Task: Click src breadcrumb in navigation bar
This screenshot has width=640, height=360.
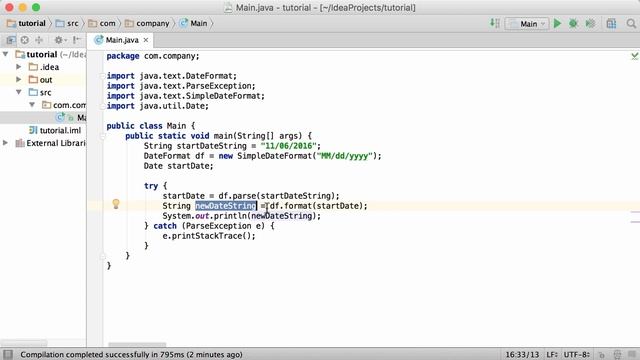Action: 67,23
